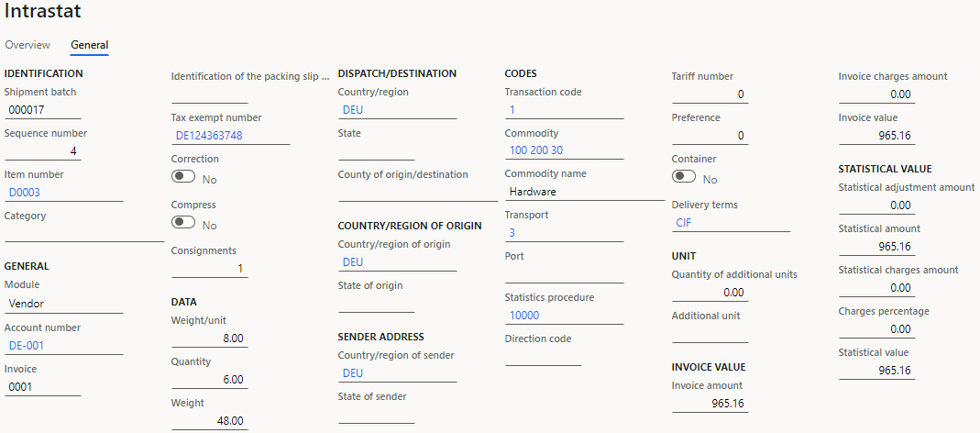Click the Tariff number field
This screenshot has height=433, width=980.
[x=710, y=94]
